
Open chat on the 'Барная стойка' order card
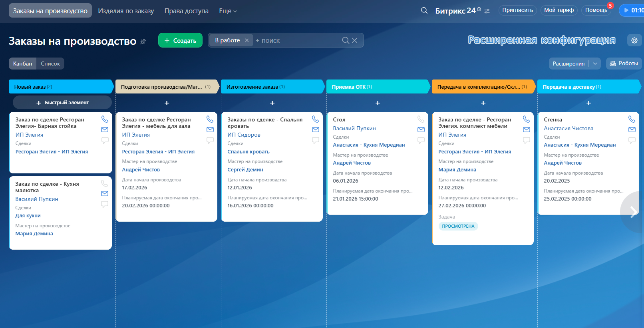105,140
